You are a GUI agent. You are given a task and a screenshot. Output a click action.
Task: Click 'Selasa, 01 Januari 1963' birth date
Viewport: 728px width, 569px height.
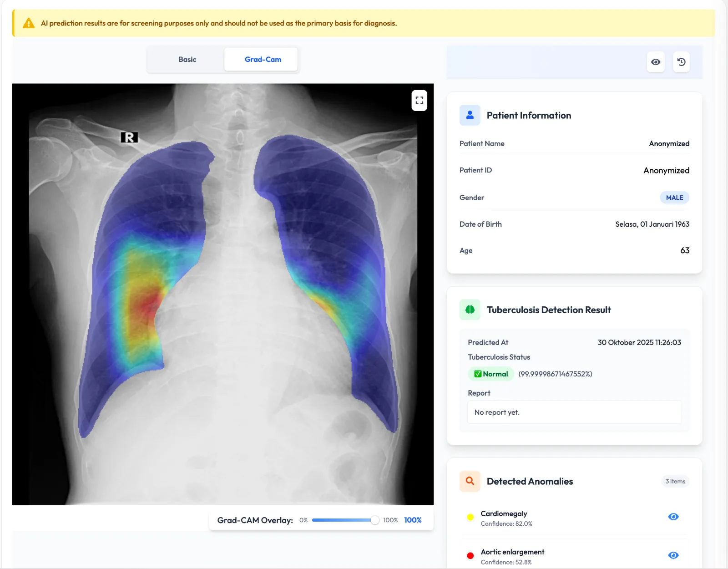pyautogui.click(x=652, y=224)
